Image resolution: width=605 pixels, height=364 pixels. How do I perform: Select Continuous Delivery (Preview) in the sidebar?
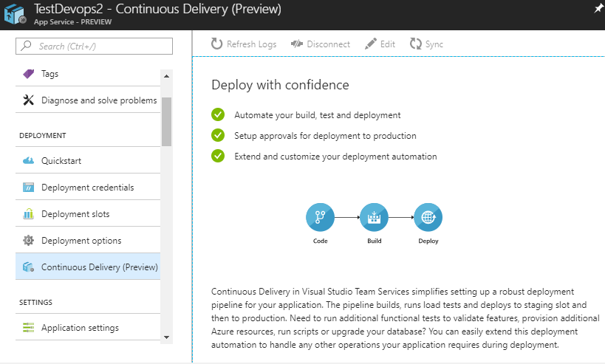tap(88, 267)
